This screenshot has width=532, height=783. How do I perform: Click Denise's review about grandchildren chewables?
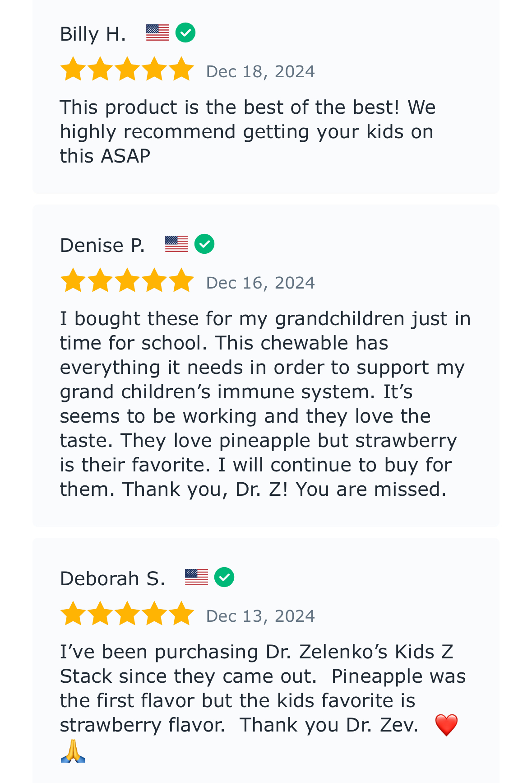click(x=265, y=404)
